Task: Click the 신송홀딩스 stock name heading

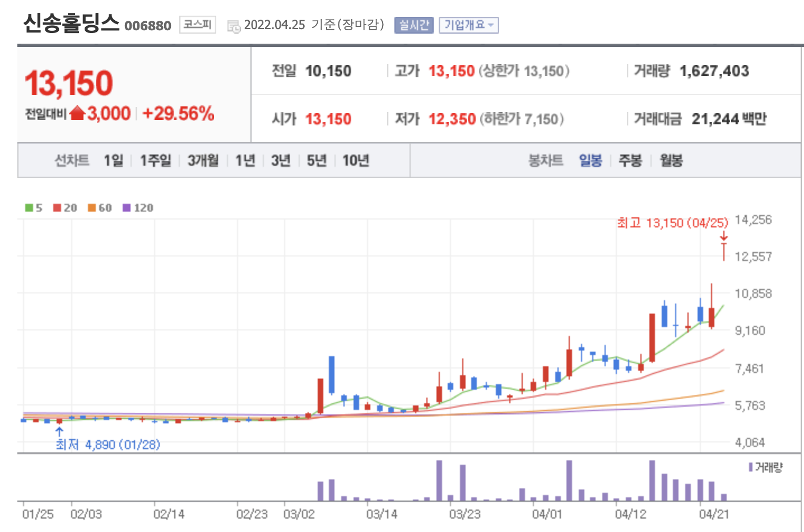Action: pyautogui.click(x=71, y=23)
